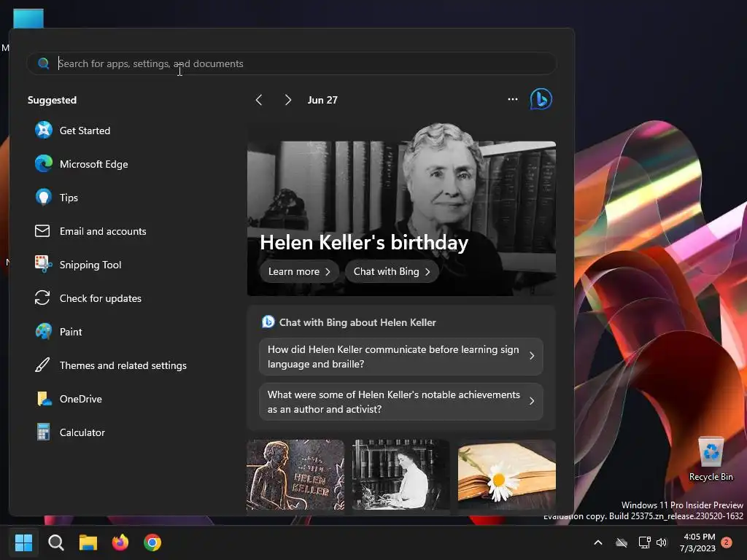Click the Jun 27 date label
Viewport: 747px width, 560px height.
point(322,100)
